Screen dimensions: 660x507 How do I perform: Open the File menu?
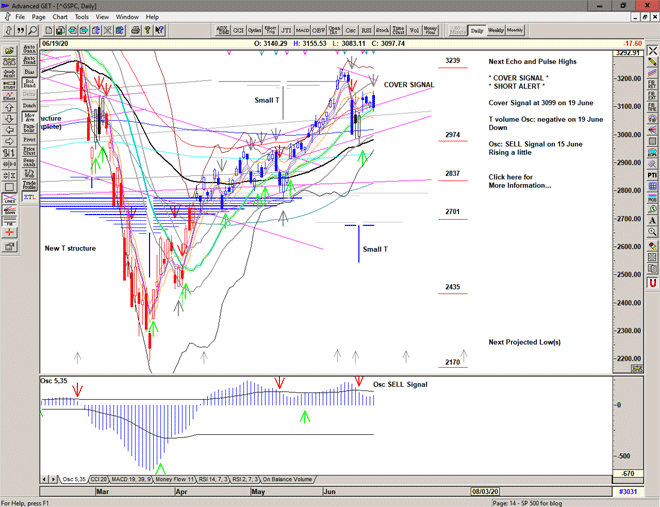tap(20, 17)
